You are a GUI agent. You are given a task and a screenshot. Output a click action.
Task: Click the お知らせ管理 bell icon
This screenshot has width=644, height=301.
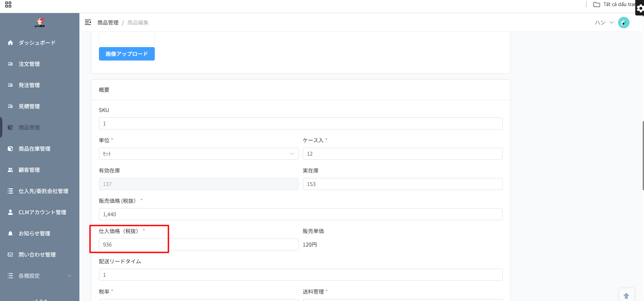pyautogui.click(x=10, y=233)
